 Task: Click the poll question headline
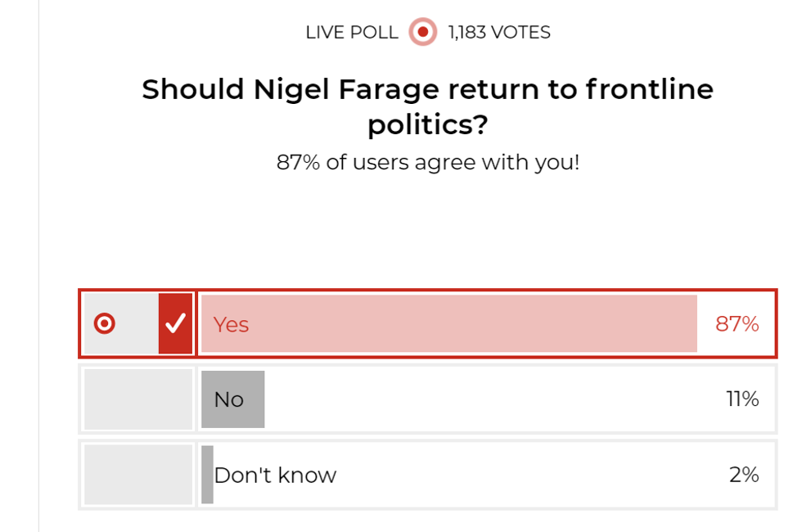[426, 106]
